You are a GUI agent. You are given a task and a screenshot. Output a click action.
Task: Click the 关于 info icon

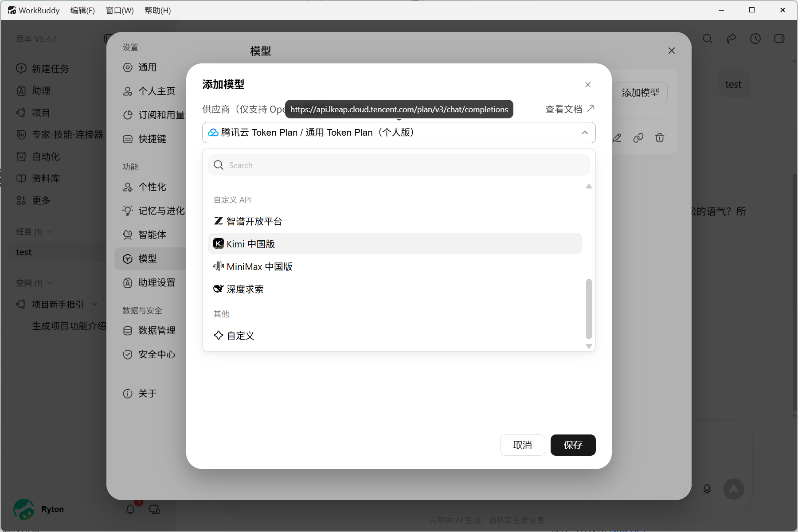128,394
